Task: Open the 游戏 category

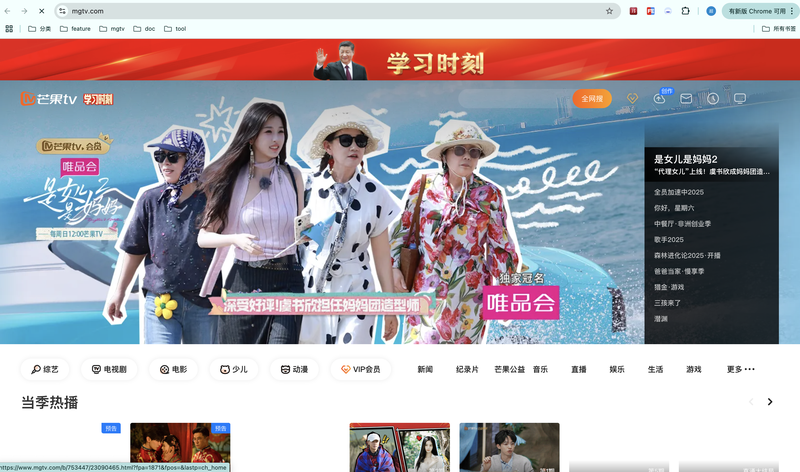Action: (x=693, y=369)
